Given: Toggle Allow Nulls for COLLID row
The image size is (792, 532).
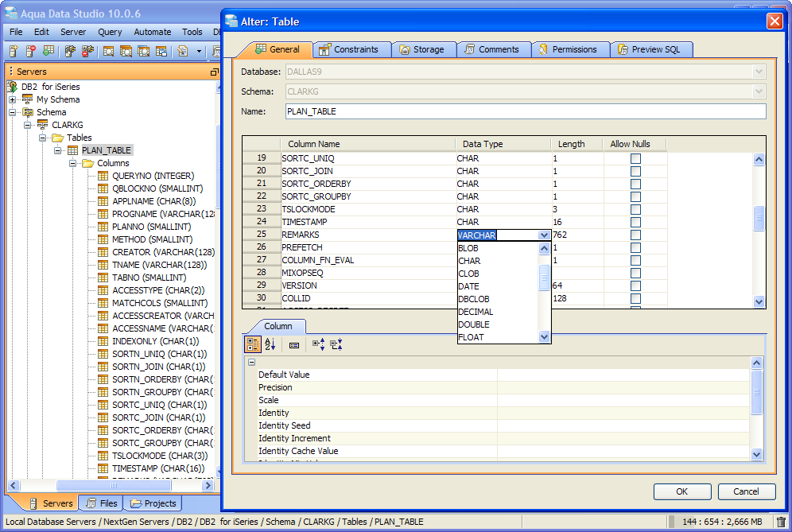Looking at the screenshot, I should pos(635,298).
